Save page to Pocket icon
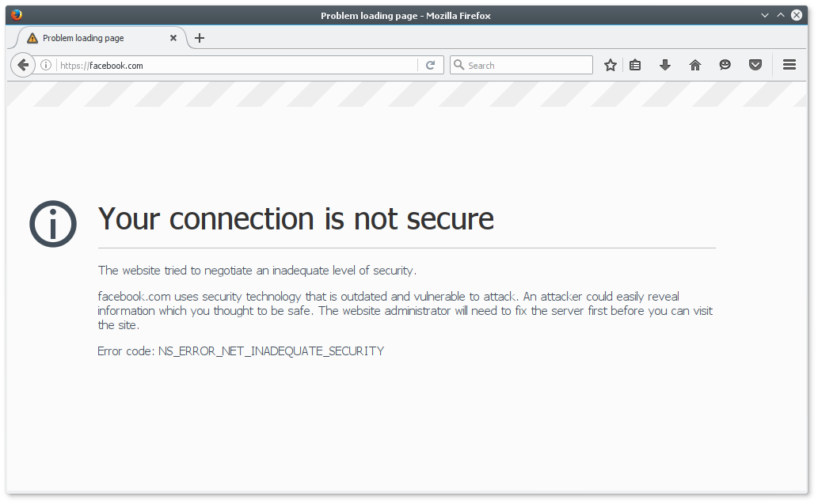This screenshot has width=818, height=504. [x=755, y=65]
